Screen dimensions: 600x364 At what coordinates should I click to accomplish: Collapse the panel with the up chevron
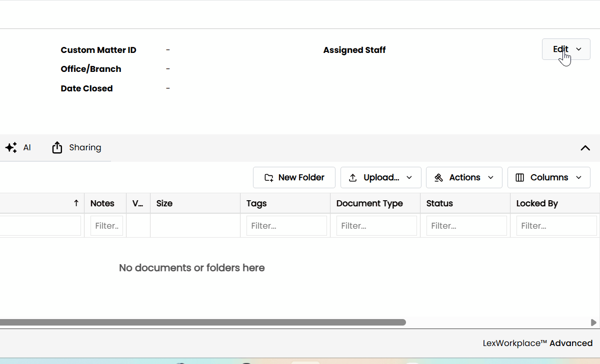click(585, 148)
